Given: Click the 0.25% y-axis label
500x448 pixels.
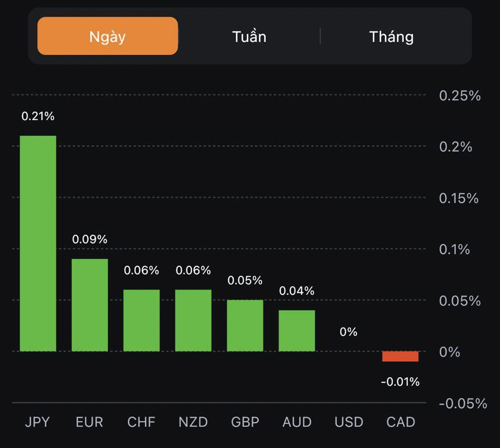Looking at the screenshot, I should point(460,96).
